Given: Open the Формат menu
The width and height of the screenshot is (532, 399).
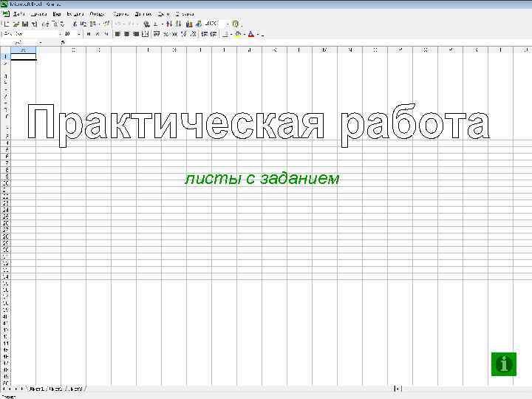Looking at the screenshot, I should (x=97, y=14).
